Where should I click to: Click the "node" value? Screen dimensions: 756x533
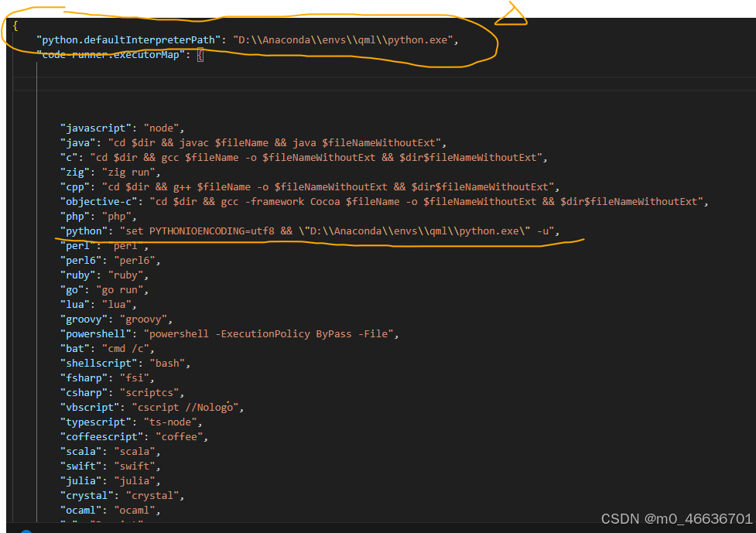pos(161,128)
